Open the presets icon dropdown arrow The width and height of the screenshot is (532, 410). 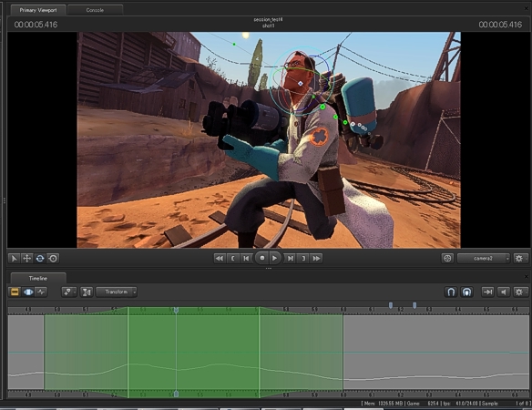[x=75, y=292]
